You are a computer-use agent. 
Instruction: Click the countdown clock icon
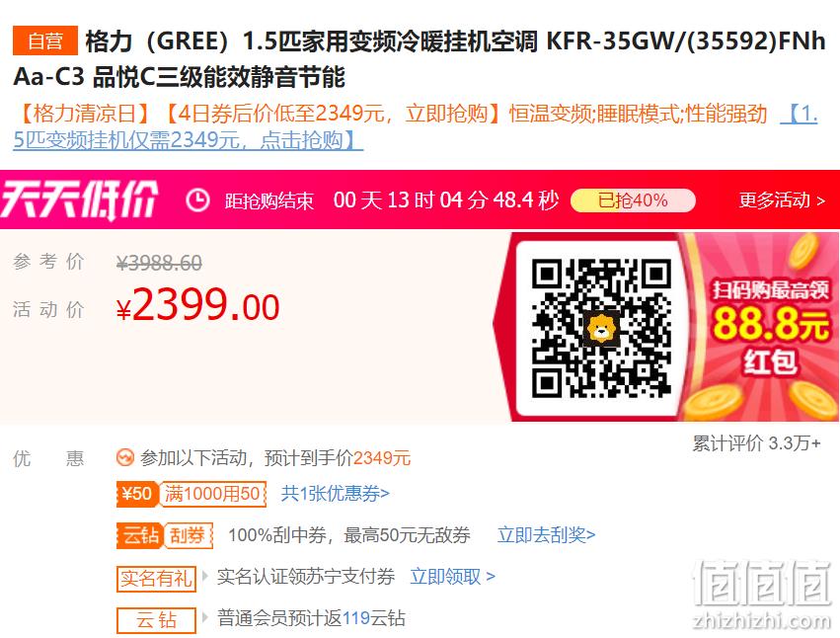[x=197, y=199]
